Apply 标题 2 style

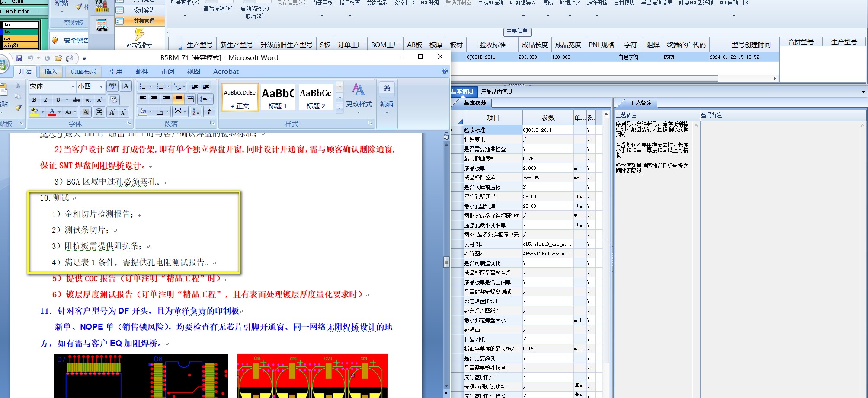point(316,98)
